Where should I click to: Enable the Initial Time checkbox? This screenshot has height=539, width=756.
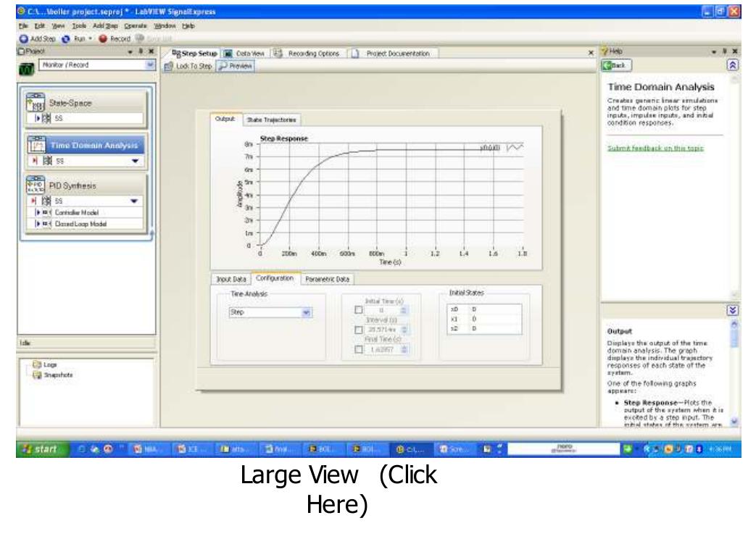(358, 310)
